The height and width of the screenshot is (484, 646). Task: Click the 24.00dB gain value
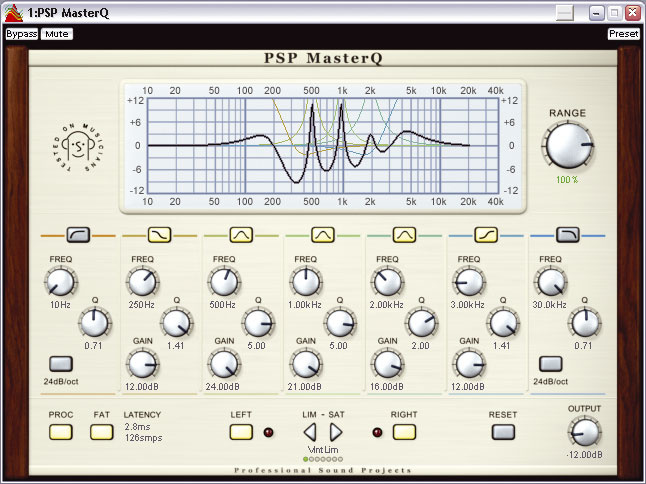pos(222,387)
